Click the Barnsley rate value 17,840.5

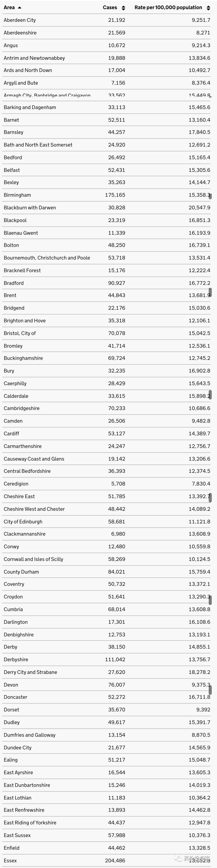point(199,132)
